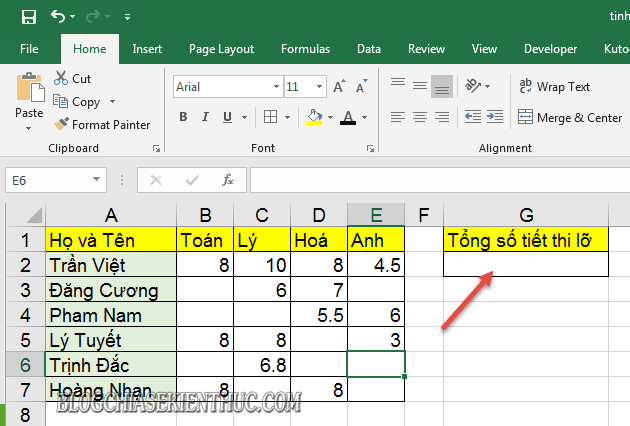The width and height of the screenshot is (630, 426).
Task: Expand the Paste options arrow
Action: coord(29,129)
